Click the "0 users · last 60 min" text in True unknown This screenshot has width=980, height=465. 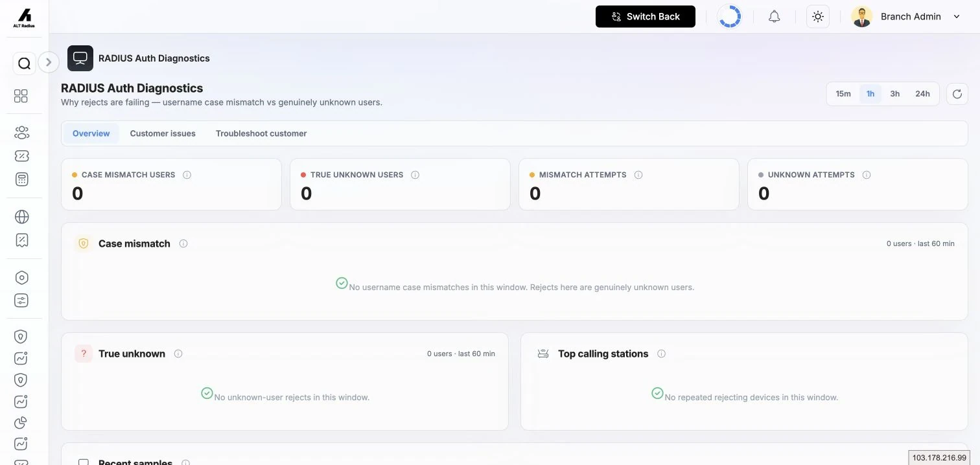pyautogui.click(x=461, y=354)
